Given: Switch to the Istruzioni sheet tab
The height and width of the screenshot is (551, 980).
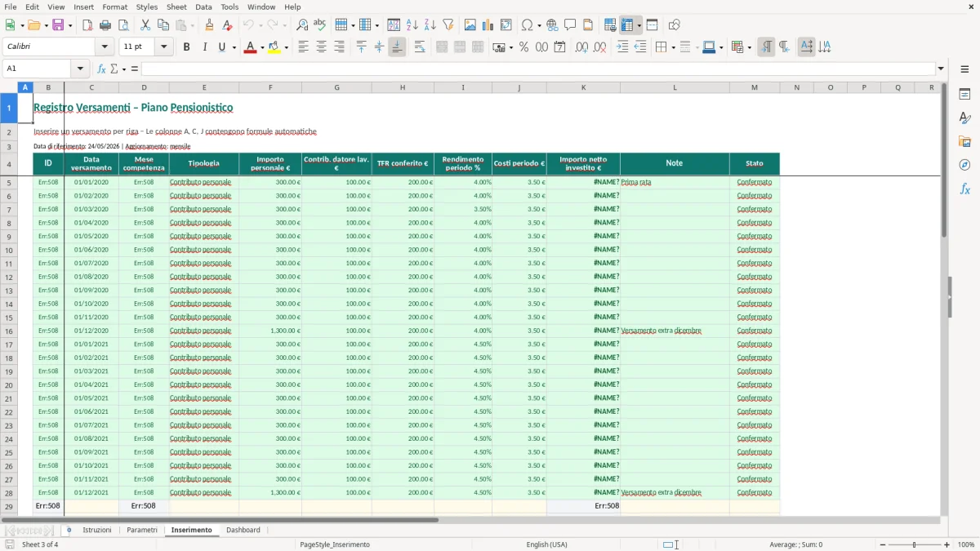Looking at the screenshot, I should click(97, 530).
